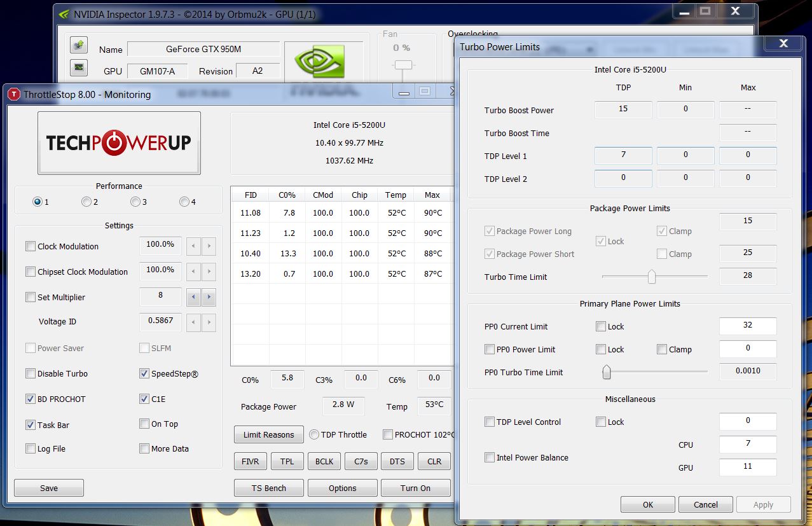
Task: Decrease Chipset Clock Modulation with left arrow
Action: (193, 272)
